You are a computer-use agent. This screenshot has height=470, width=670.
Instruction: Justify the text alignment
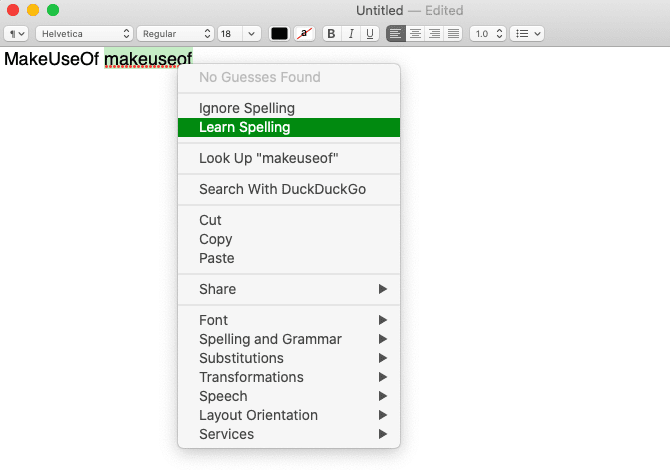pos(453,34)
